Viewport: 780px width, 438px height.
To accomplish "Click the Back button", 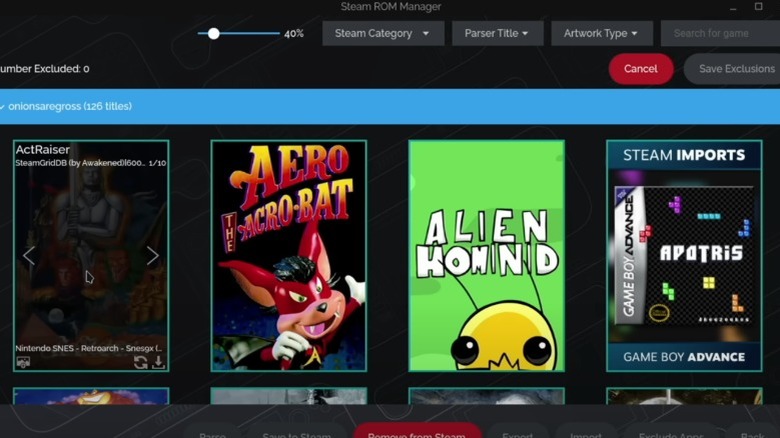I will point(752,432).
